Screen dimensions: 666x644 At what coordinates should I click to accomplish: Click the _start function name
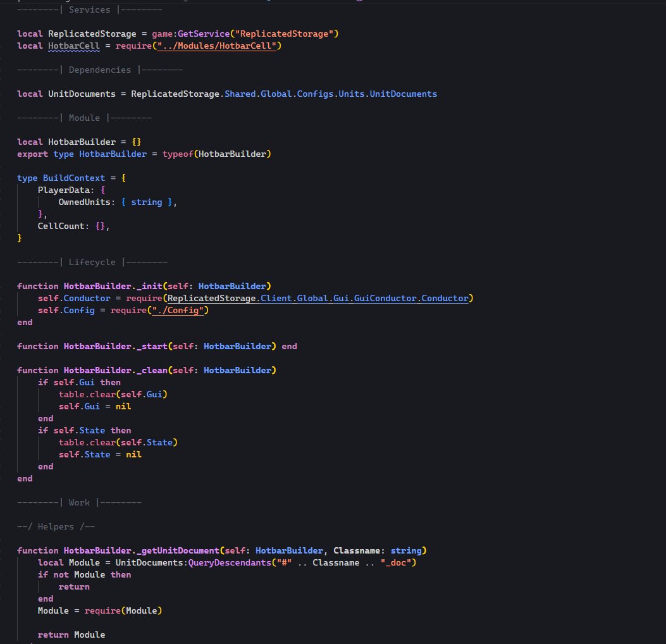point(152,347)
